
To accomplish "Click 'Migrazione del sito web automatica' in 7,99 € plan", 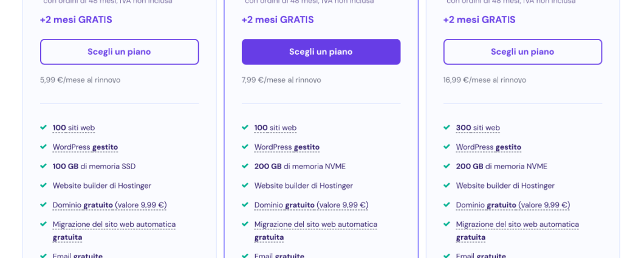I will (315, 225).
